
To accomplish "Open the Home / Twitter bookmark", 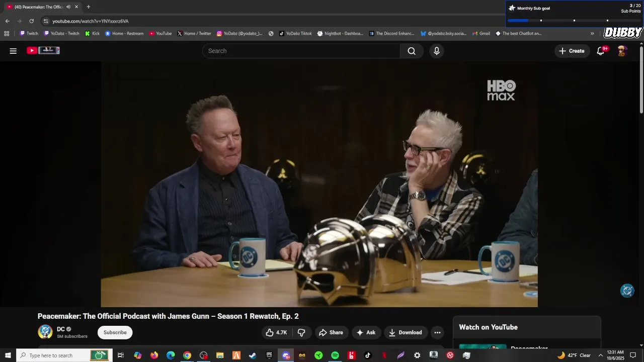I will [194, 34].
